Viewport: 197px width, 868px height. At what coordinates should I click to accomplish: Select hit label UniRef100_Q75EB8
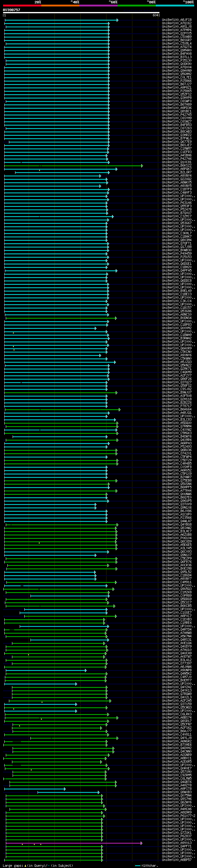pos(177,481)
